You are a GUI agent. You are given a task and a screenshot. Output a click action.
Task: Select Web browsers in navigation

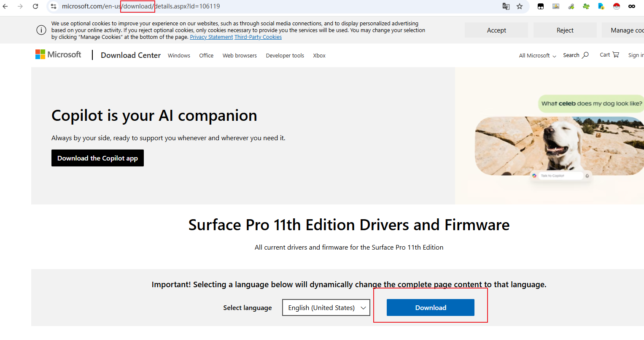click(x=240, y=55)
